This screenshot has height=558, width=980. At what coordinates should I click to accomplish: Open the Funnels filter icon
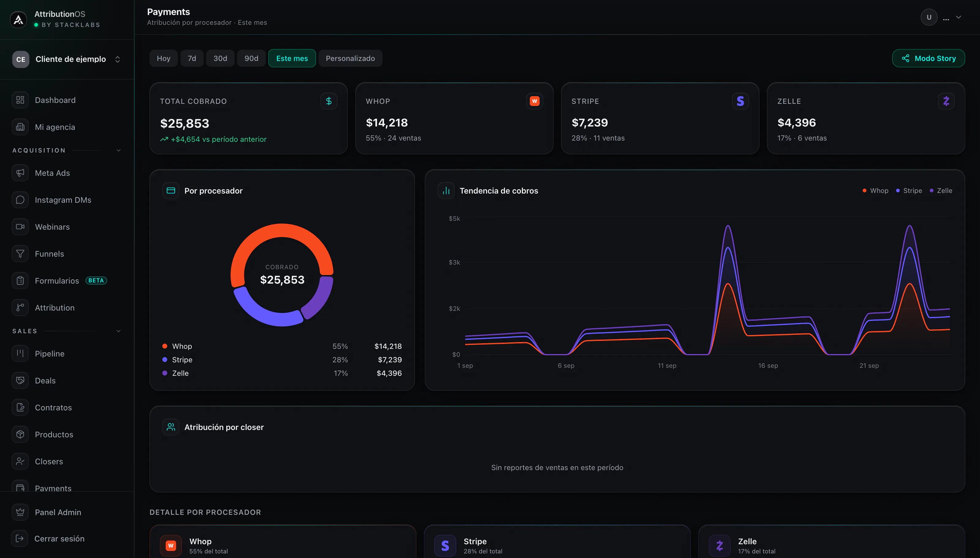[x=20, y=254]
